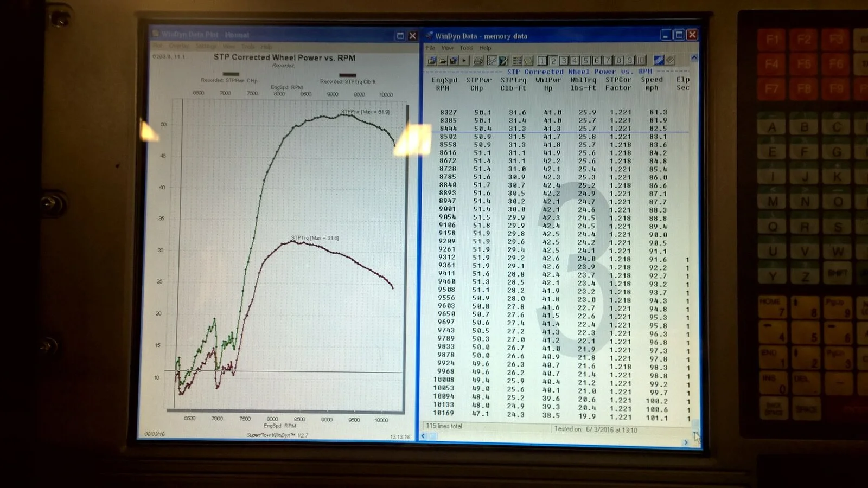The image size is (868, 488).
Task: Click the graph plot toolbar icon
Action: (x=492, y=61)
